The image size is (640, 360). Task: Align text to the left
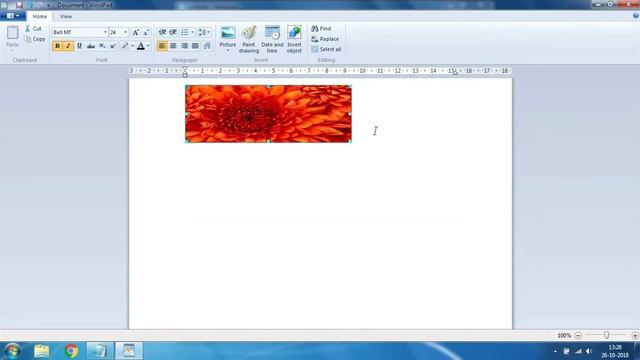click(x=162, y=46)
